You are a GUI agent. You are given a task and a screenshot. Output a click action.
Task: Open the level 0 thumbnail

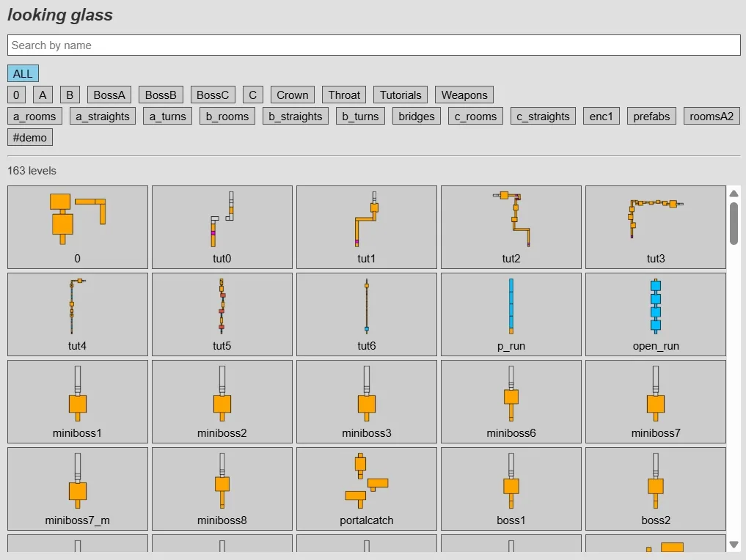pos(78,227)
